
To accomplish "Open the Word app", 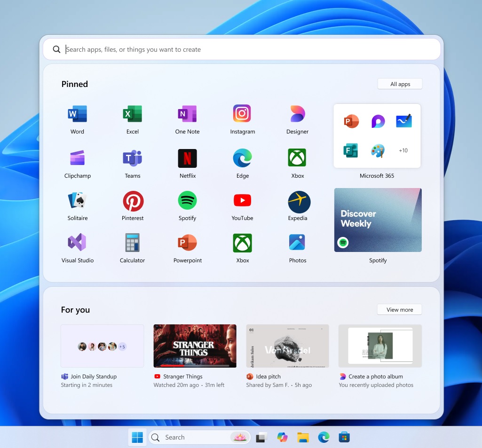I will [x=77, y=114].
